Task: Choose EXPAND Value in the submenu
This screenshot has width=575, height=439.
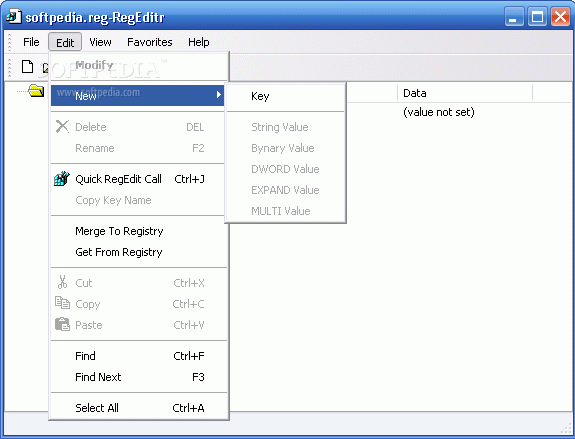Action: (x=285, y=190)
